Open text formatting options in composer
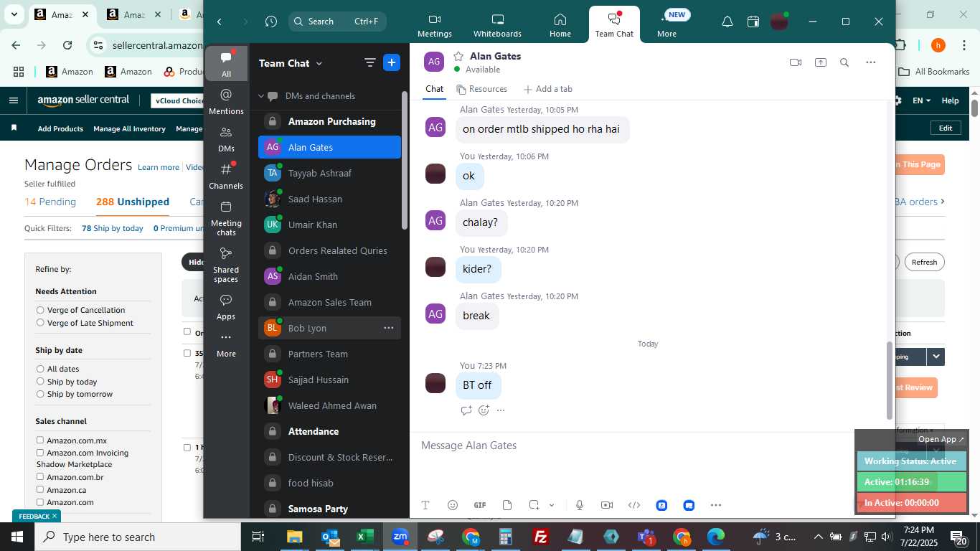Image resolution: width=980 pixels, height=551 pixels. click(425, 505)
